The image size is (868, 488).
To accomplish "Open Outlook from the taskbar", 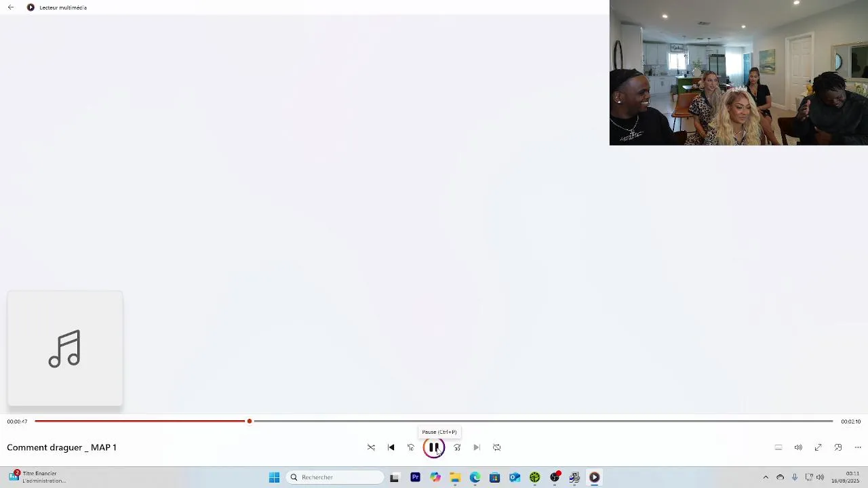I will 515,477.
